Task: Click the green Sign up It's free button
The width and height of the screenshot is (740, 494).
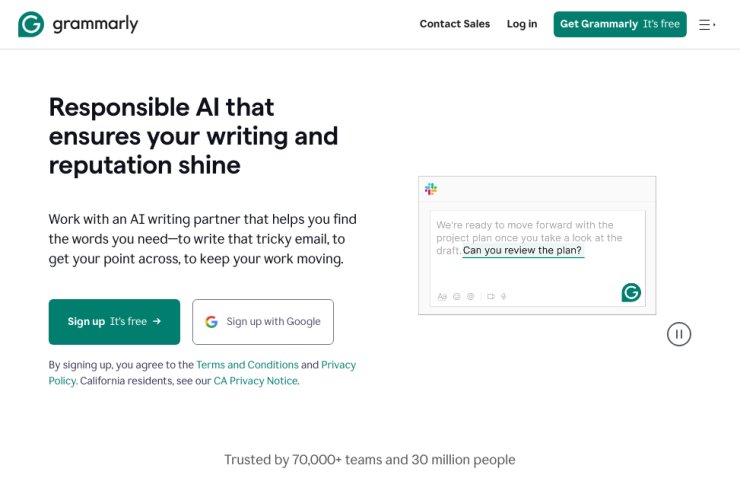Action: [x=114, y=322]
